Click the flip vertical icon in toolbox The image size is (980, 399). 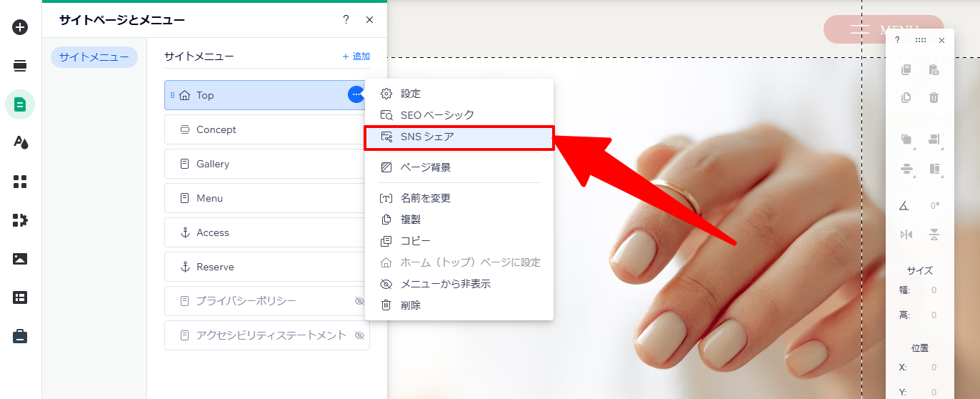934,235
